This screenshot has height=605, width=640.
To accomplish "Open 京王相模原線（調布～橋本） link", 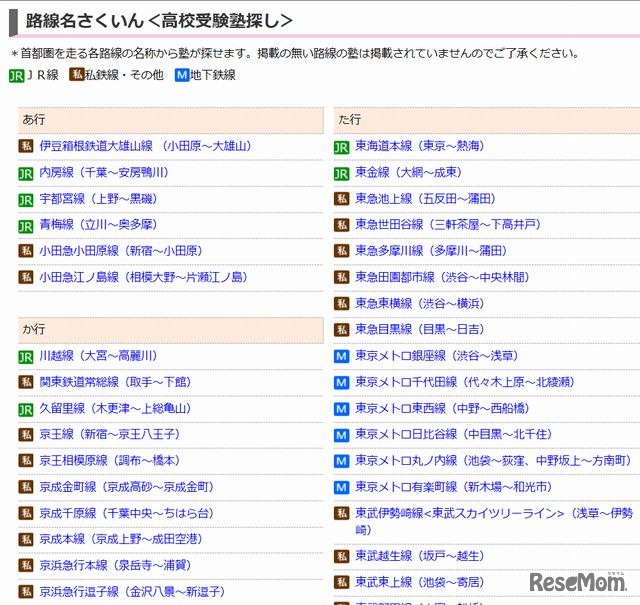I will point(109,460).
